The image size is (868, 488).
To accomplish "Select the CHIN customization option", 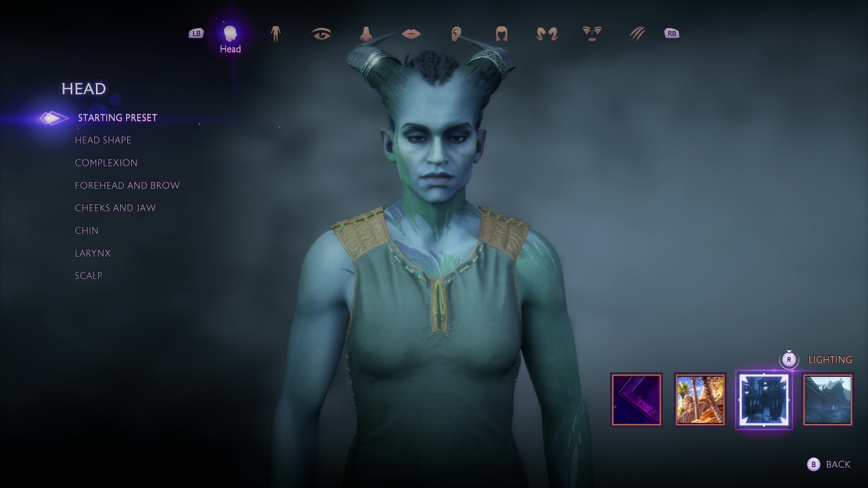I will point(86,230).
